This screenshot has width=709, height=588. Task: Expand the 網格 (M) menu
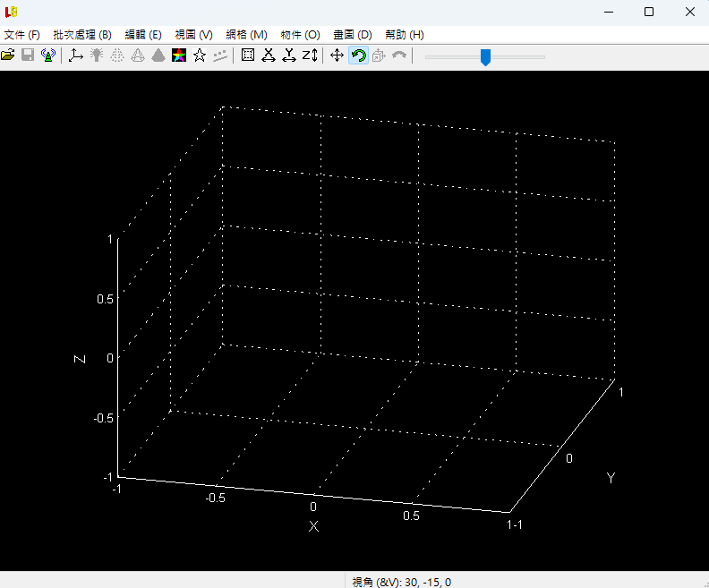(247, 34)
